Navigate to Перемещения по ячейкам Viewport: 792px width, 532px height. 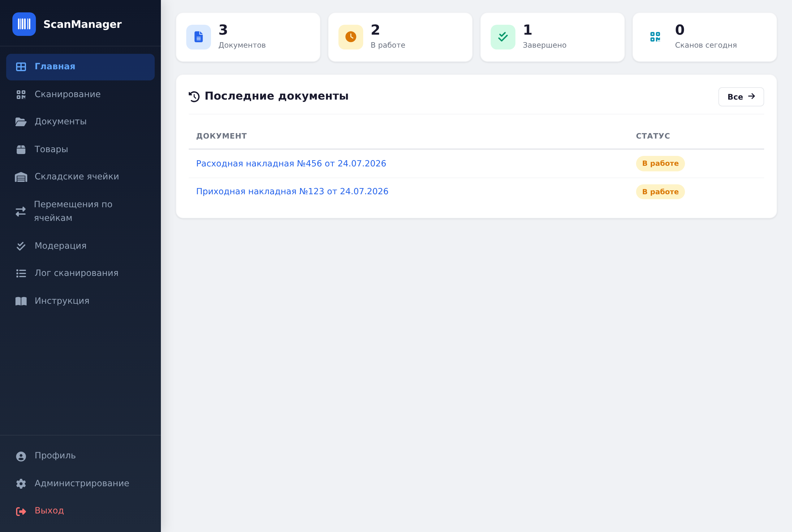pyautogui.click(x=80, y=211)
